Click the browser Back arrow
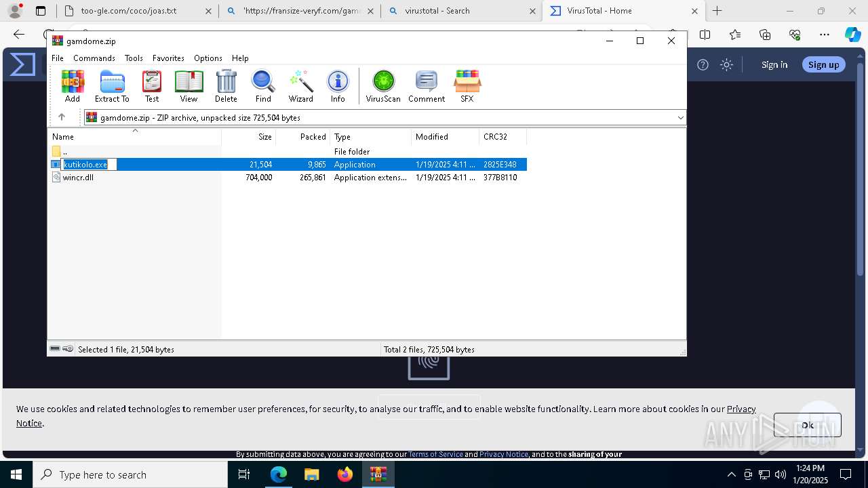 pyautogui.click(x=19, y=35)
